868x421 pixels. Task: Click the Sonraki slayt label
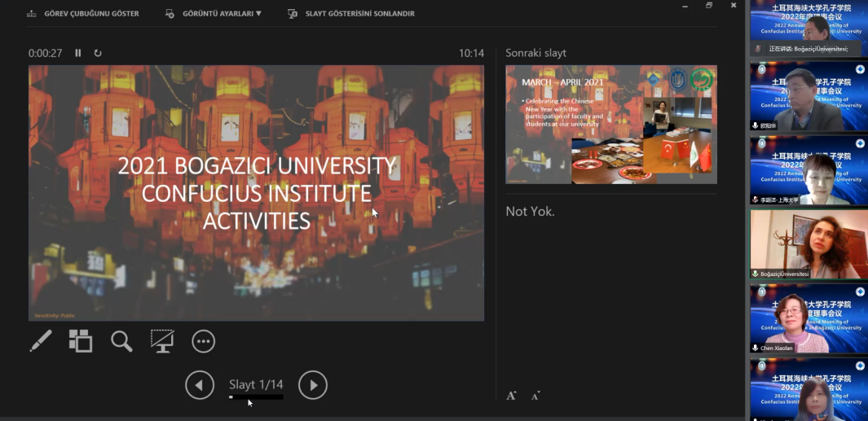point(535,53)
